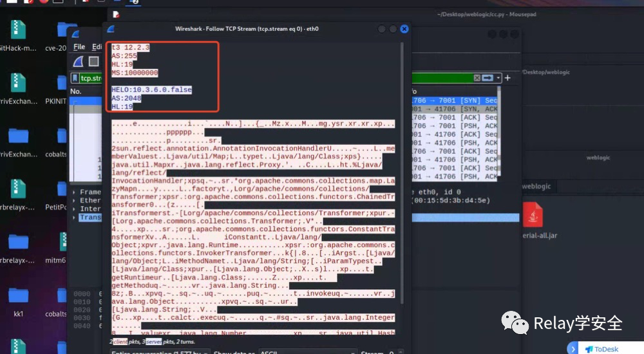Viewport: 644px width, 354px height.
Task: Click the Follow TCP Stream title icon
Action: [111, 29]
